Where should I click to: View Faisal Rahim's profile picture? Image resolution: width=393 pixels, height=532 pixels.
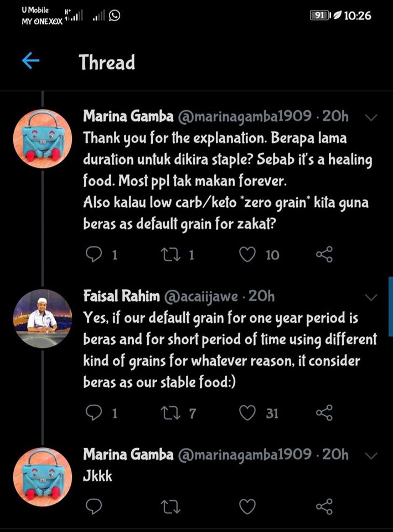[x=42, y=318]
